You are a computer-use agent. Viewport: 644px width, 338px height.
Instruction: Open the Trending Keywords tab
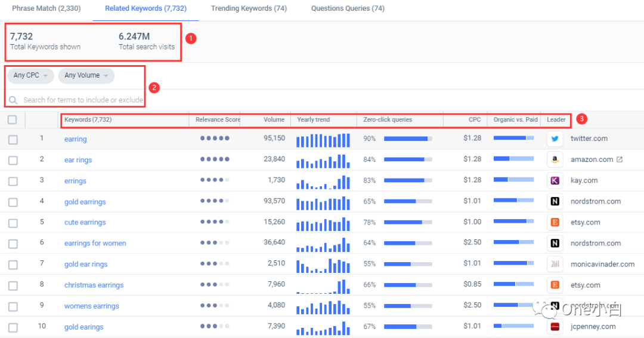pos(249,8)
